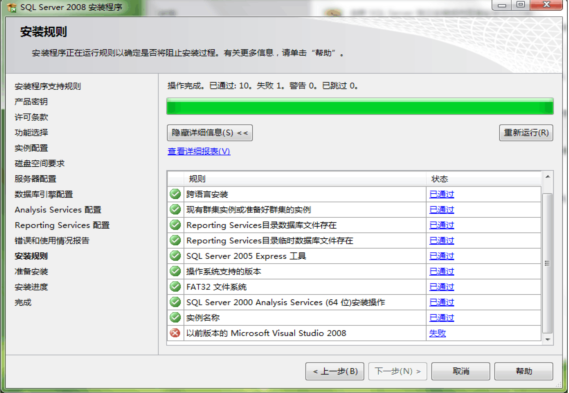Click rules list vertical scrollbar thumb
Viewport: 569px width, 393px height.
coord(548,263)
